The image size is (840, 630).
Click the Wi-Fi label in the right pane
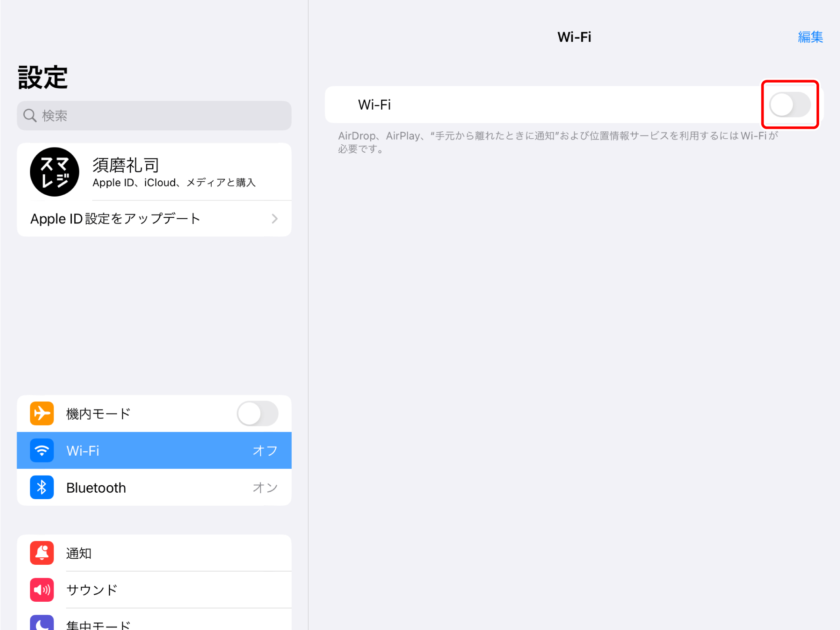(x=374, y=105)
